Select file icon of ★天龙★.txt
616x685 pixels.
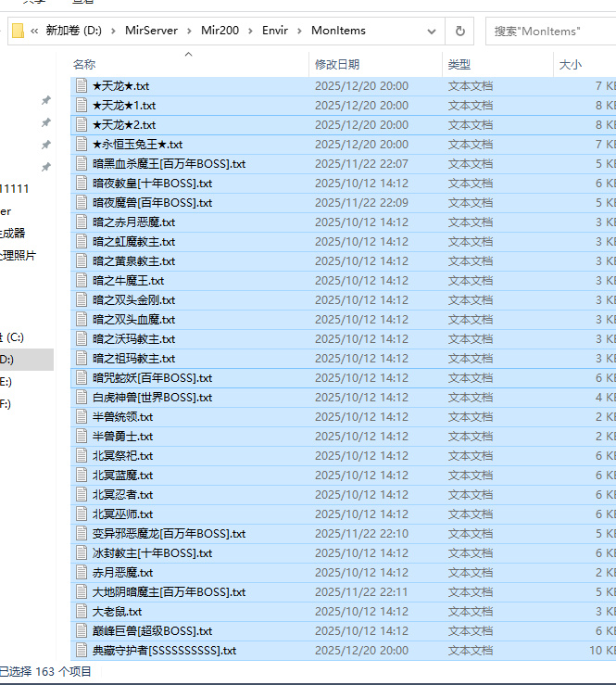tap(82, 85)
